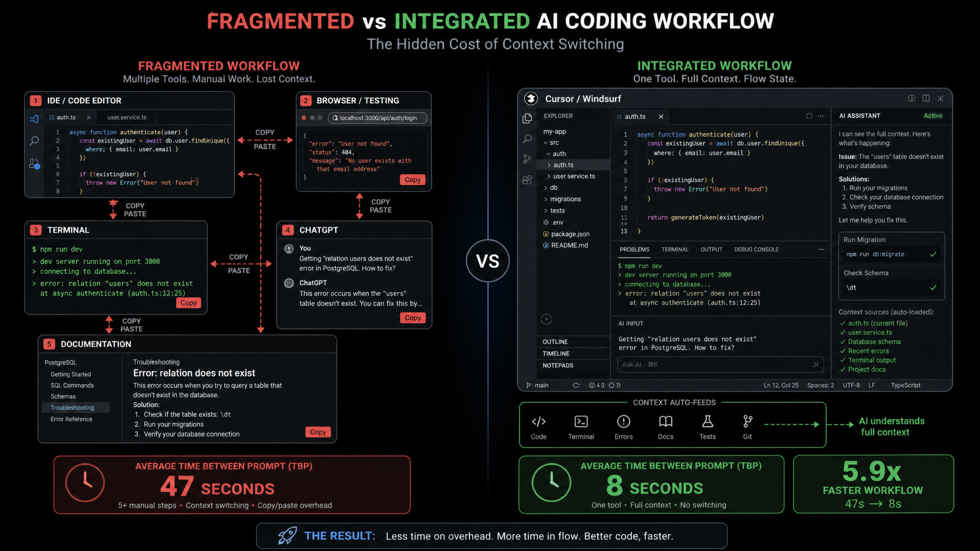Click the main branch indicator in status bar
The height and width of the screenshot is (551, 980).
537,385
